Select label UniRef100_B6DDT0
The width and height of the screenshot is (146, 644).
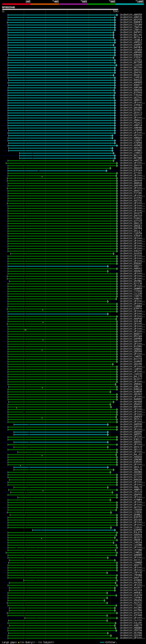(131, 334)
